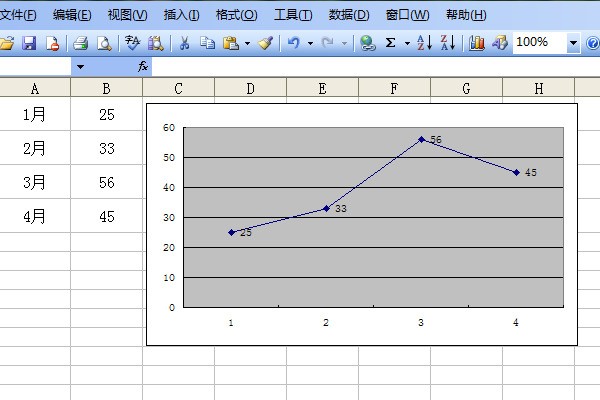600x400 pixels.
Task: Open the 视图(V) menu
Action: pos(127,15)
